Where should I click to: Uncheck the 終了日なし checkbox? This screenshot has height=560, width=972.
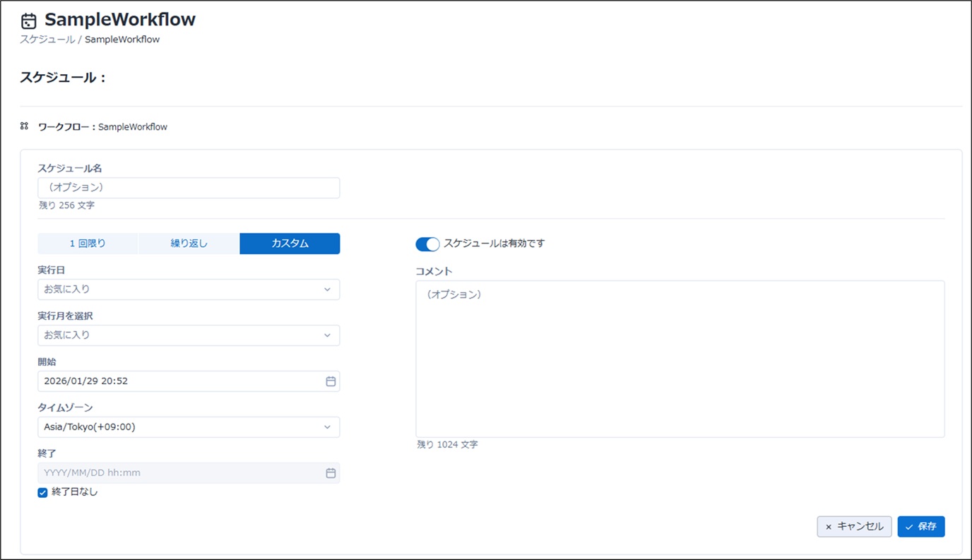[42, 492]
